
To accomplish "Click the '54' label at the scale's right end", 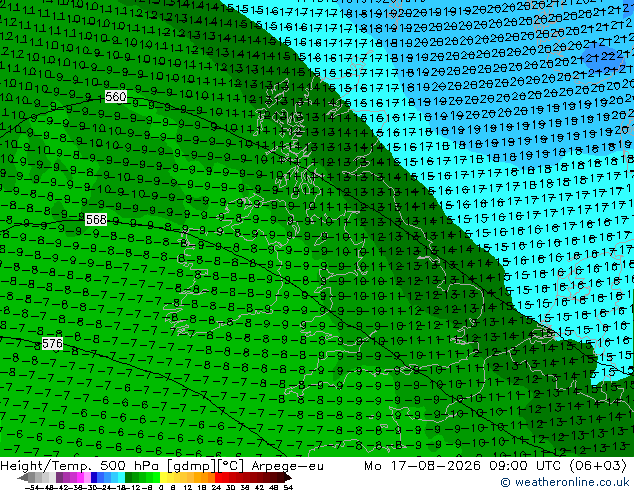I will click(287, 488).
